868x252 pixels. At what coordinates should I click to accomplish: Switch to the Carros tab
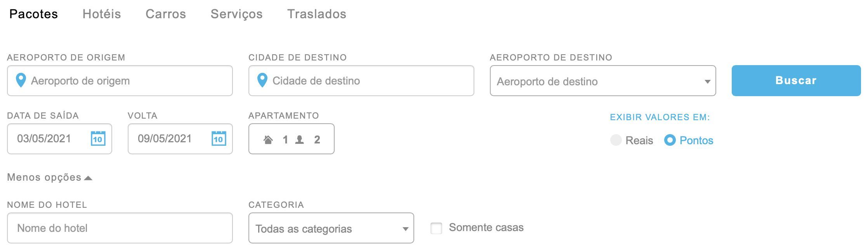[166, 14]
